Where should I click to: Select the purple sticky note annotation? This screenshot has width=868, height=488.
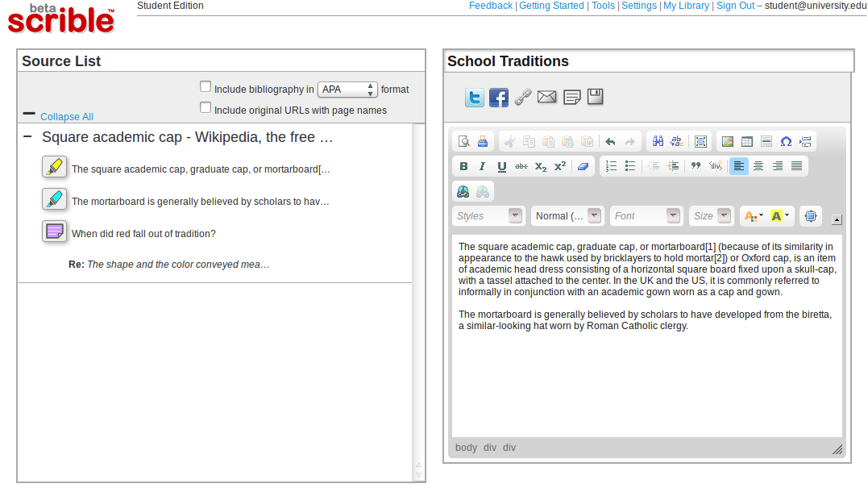coord(54,231)
